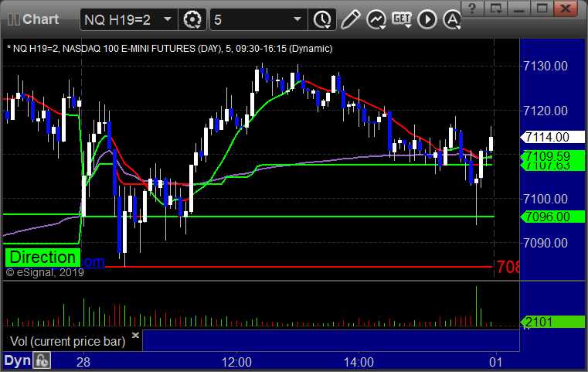The width and height of the screenshot is (588, 372).
Task: Minimize the chart window
Action: click(x=519, y=8)
